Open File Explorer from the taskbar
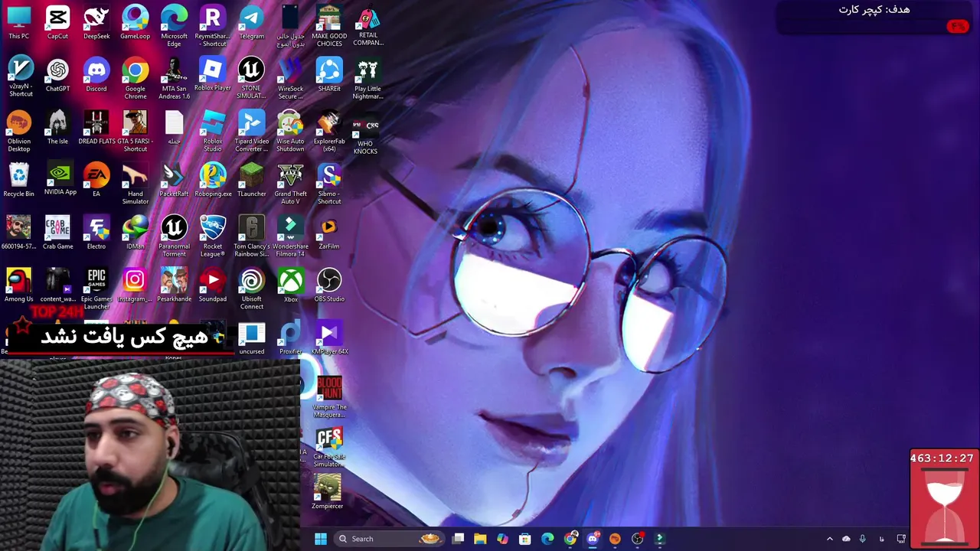 point(480,539)
